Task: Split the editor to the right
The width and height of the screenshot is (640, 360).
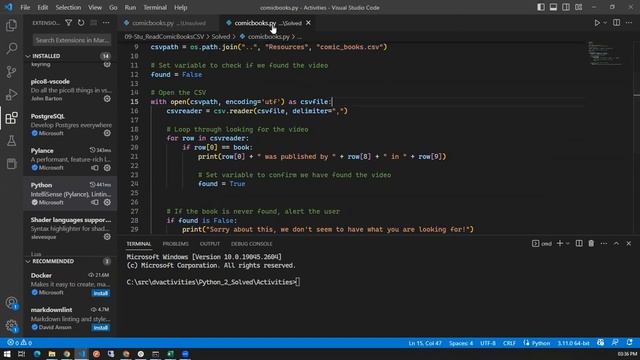Action: [x=616, y=23]
